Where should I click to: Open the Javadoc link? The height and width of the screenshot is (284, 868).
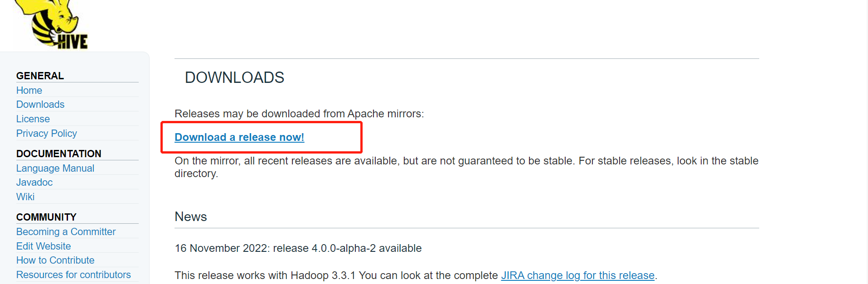[34, 182]
